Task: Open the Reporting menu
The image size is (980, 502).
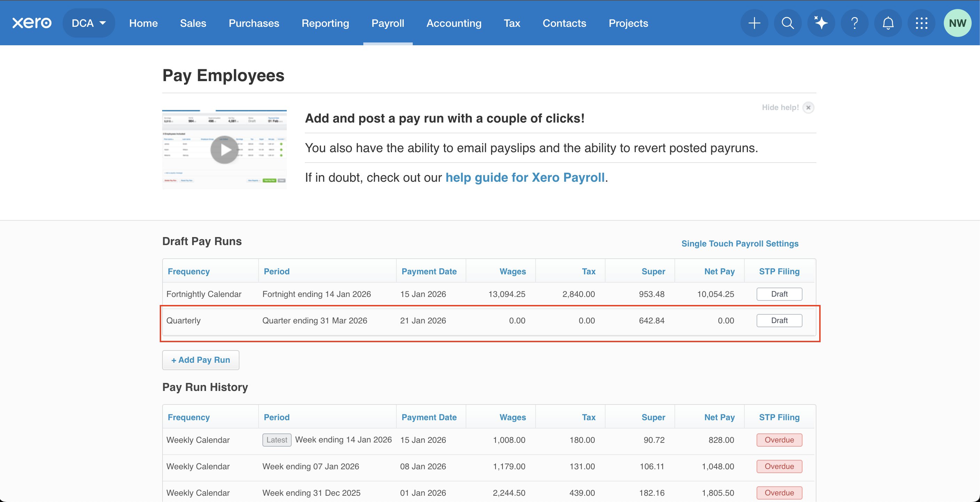Action: click(325, 23)
